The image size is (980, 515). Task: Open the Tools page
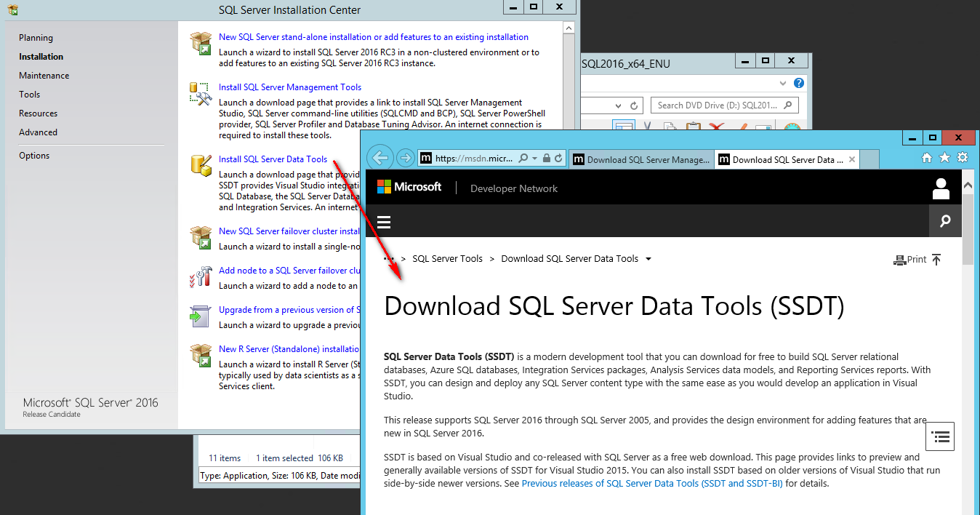coord(30,95)
